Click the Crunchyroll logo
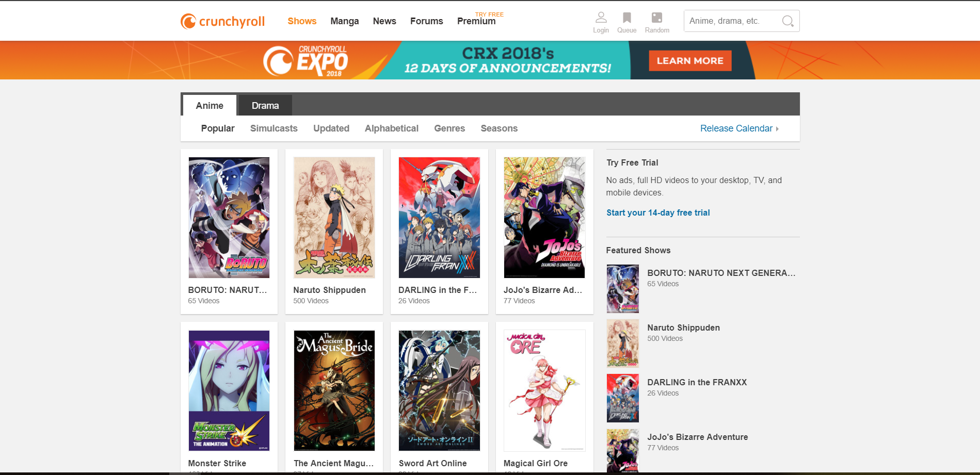Viewport: 980px width, 475px height. pyautogui.click(x=222, y=21)
